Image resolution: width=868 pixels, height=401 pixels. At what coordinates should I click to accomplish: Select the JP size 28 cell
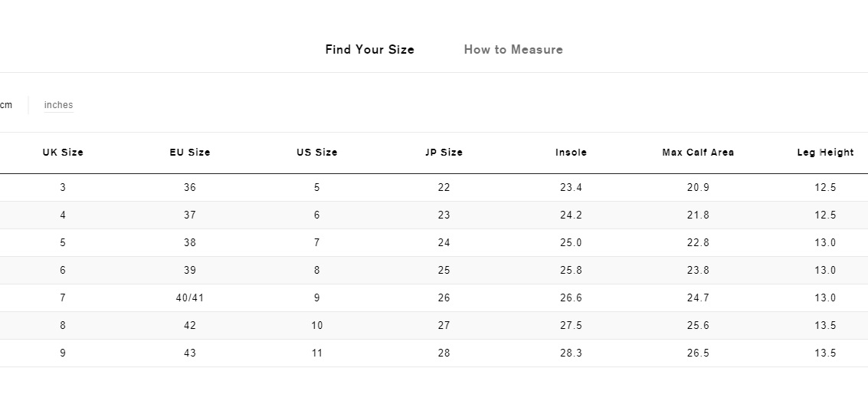click(444, 353)
